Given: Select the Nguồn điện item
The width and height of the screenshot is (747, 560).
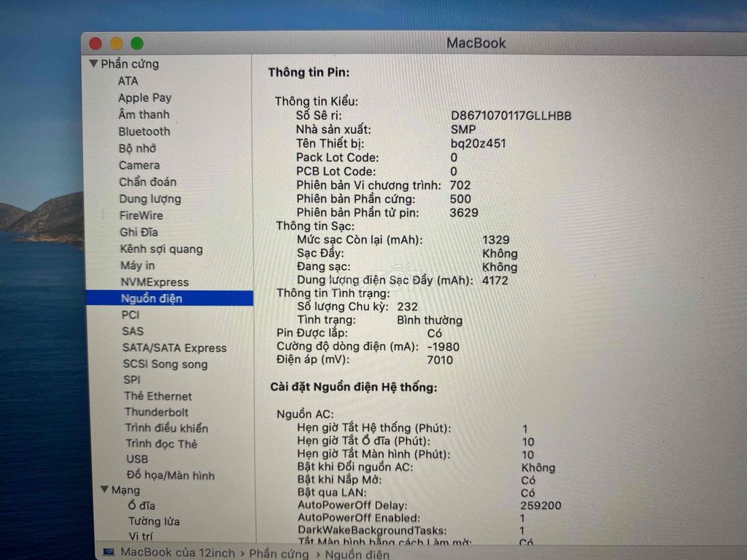Looking at the screenshot, I should click(x=151, y=298).
